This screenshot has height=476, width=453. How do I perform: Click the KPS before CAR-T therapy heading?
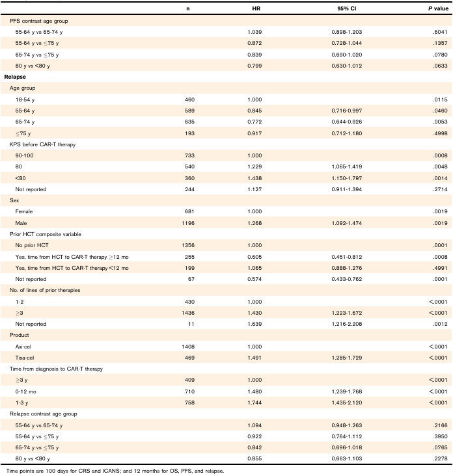point(42,144)
